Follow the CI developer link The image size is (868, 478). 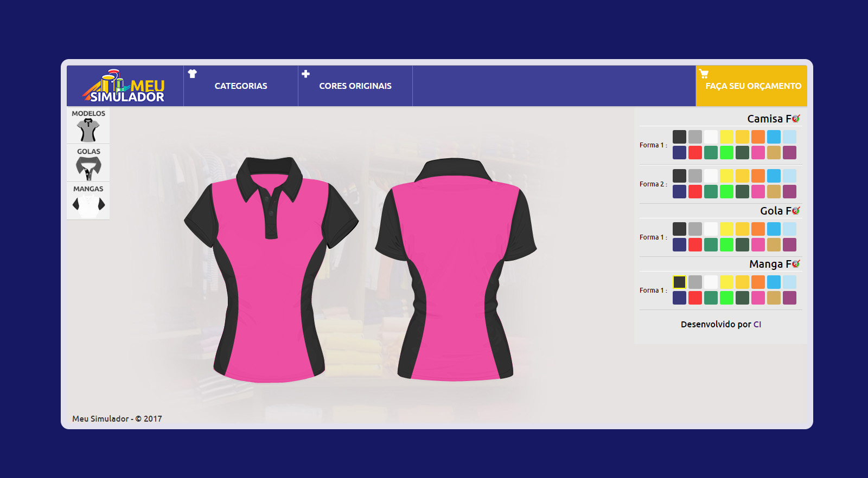pyautogui.click(x=757, y=324)
